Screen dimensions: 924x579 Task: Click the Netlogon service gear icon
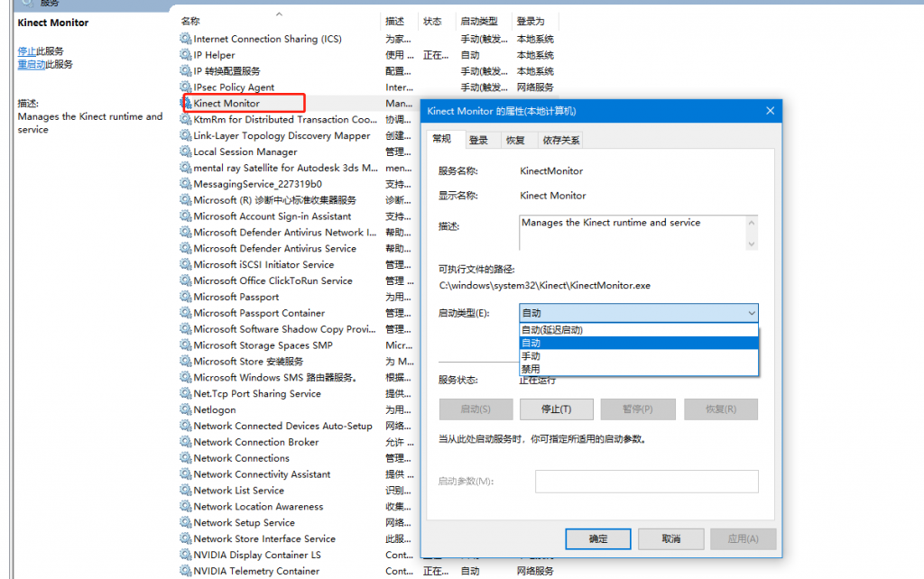click(x=186, y=410)
